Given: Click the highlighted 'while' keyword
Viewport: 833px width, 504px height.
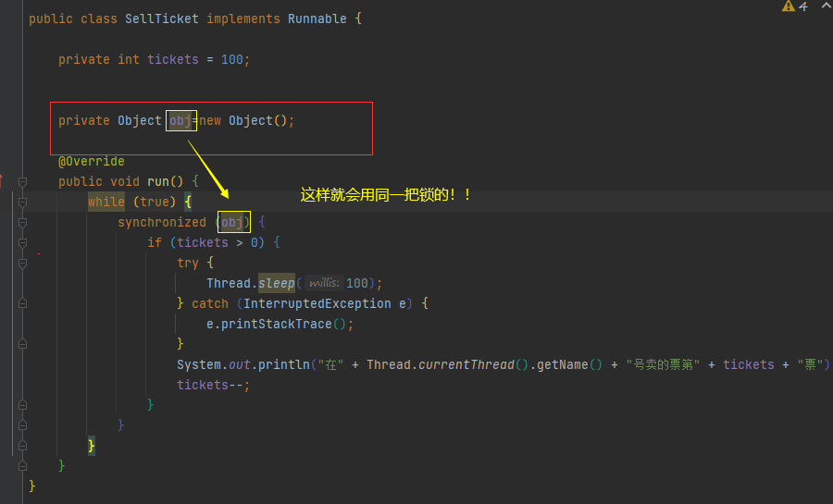Looking at the screenshot, I should click(106, 203).
